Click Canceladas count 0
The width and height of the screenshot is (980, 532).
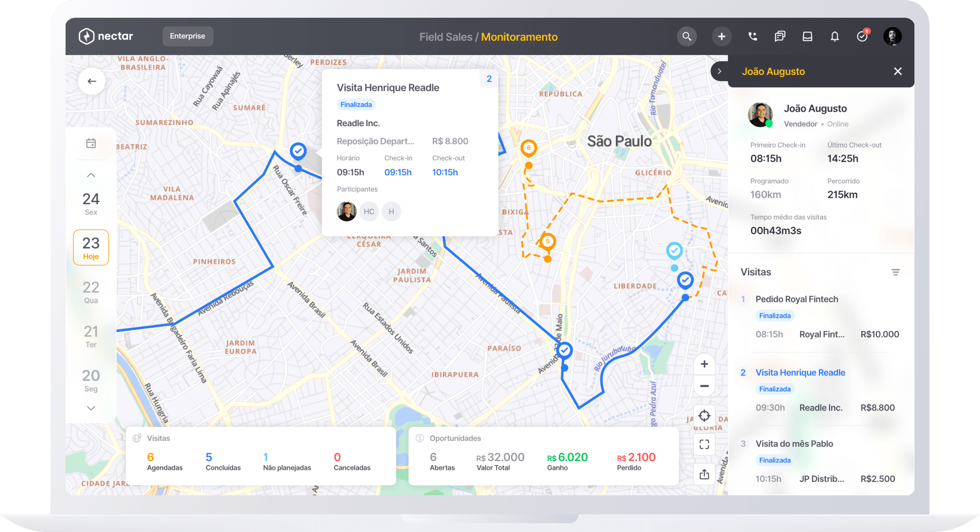point(338,457)
